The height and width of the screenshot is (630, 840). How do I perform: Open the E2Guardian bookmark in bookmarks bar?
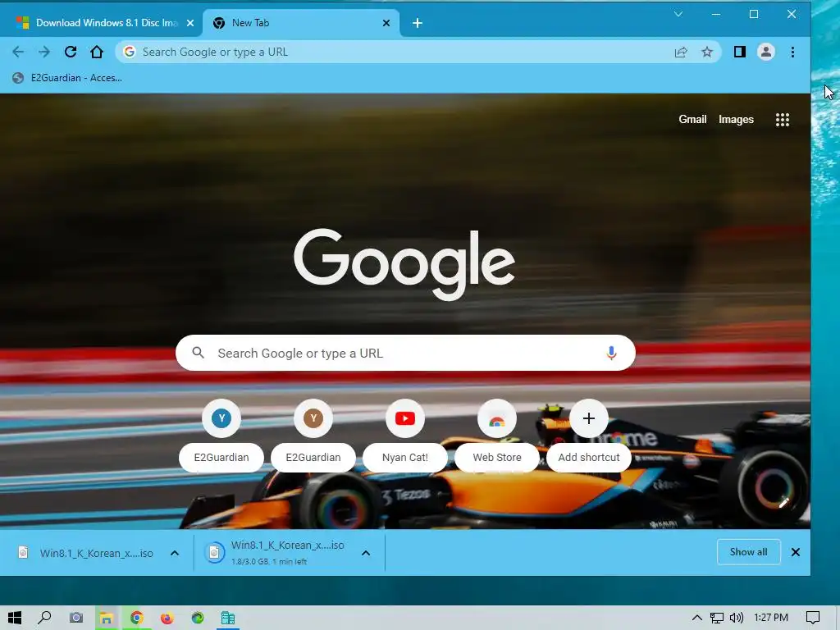[x=67, y=78]
